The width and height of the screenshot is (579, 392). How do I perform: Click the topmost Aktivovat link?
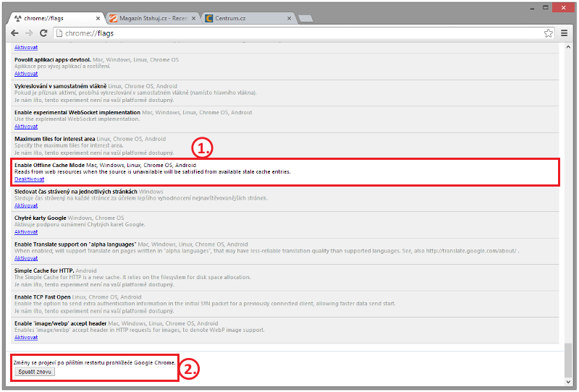coord(26,47)
